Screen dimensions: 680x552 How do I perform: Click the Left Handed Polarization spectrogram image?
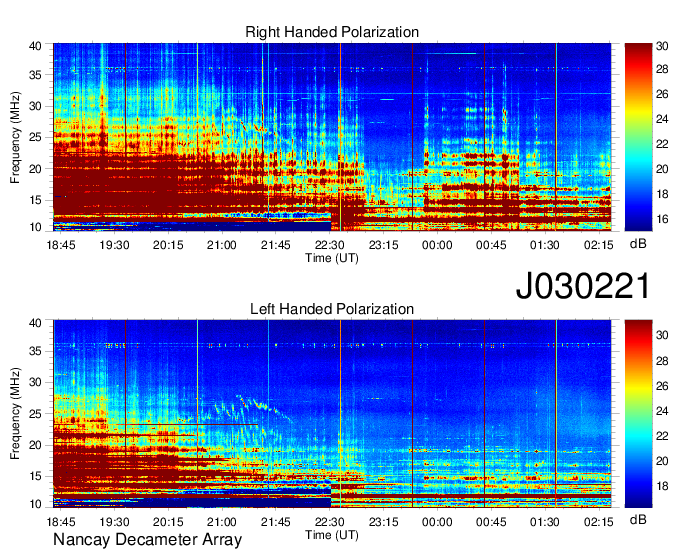(x=332, y=414)
